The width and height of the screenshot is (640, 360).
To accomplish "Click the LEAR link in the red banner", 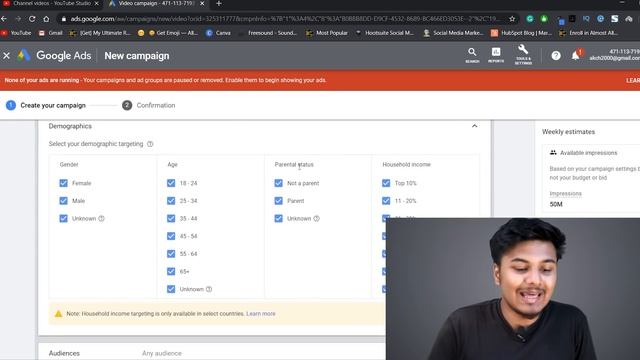I will 633,80.
